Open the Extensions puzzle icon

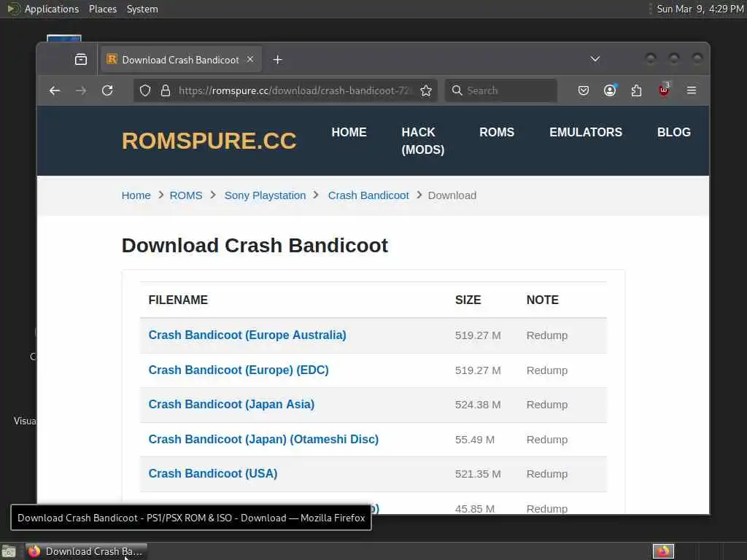pyautogui.click(x=636, y=90)
